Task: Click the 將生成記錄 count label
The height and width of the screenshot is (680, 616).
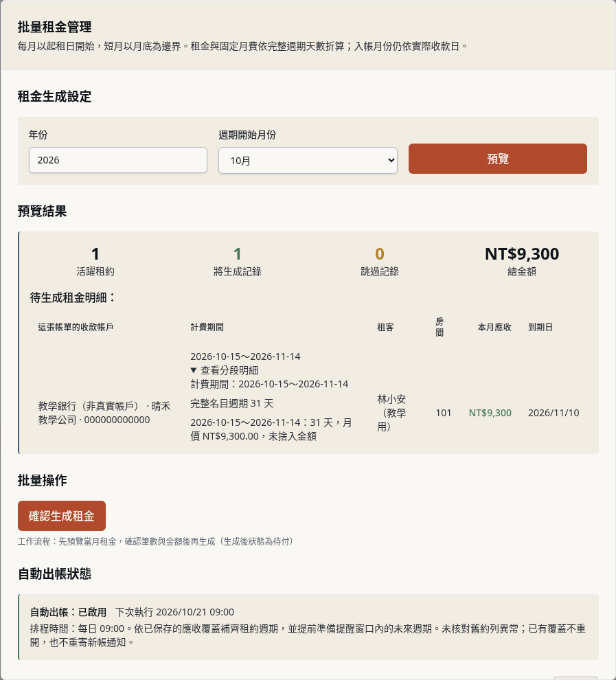Action: 238,271
